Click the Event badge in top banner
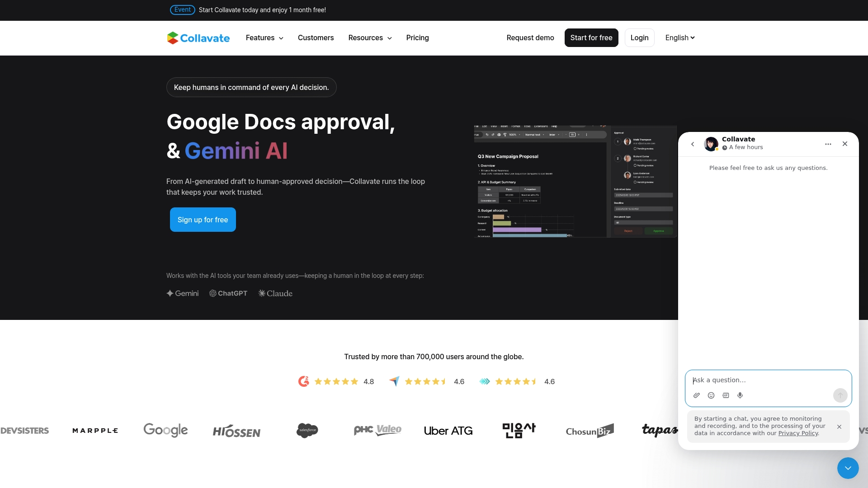Screen dimensions: 868x488 183,10
